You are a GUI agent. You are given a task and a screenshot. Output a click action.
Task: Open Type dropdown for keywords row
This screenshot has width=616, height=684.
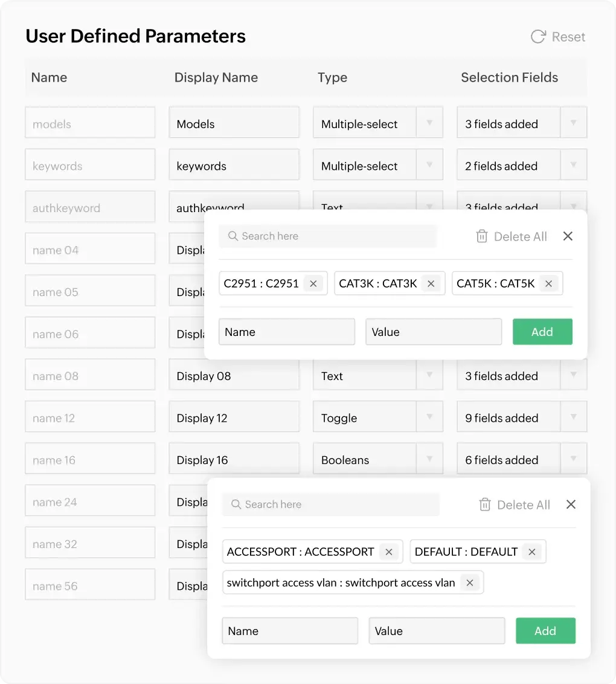click(429, 164)
